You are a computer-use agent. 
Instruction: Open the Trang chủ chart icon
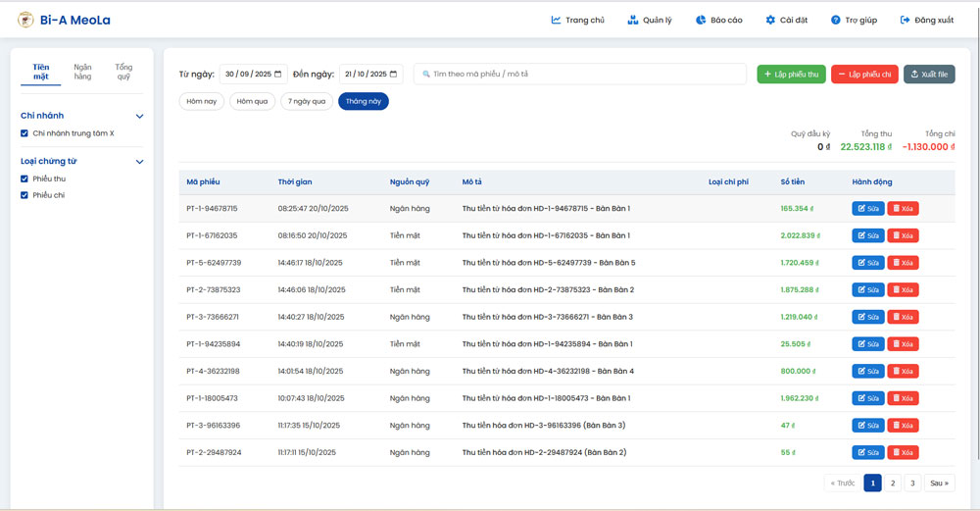[x=556, y=20]
